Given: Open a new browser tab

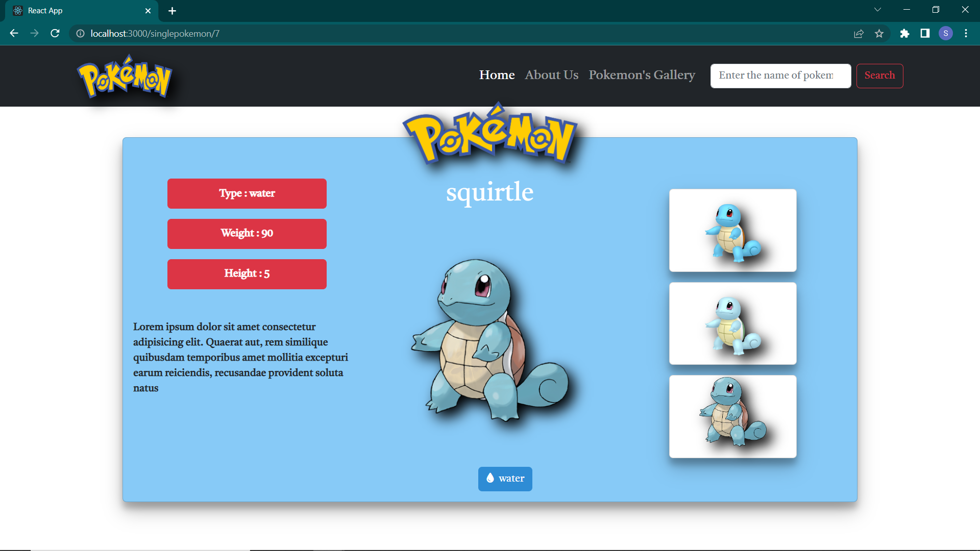Looking at the screenshot, I should pos(172,11).
